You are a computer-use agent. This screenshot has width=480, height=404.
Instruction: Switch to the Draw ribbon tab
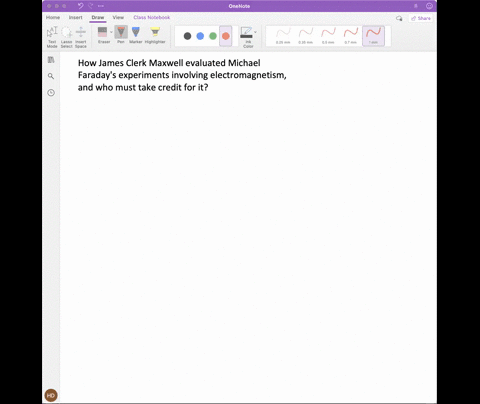click(x=98, y=17)
